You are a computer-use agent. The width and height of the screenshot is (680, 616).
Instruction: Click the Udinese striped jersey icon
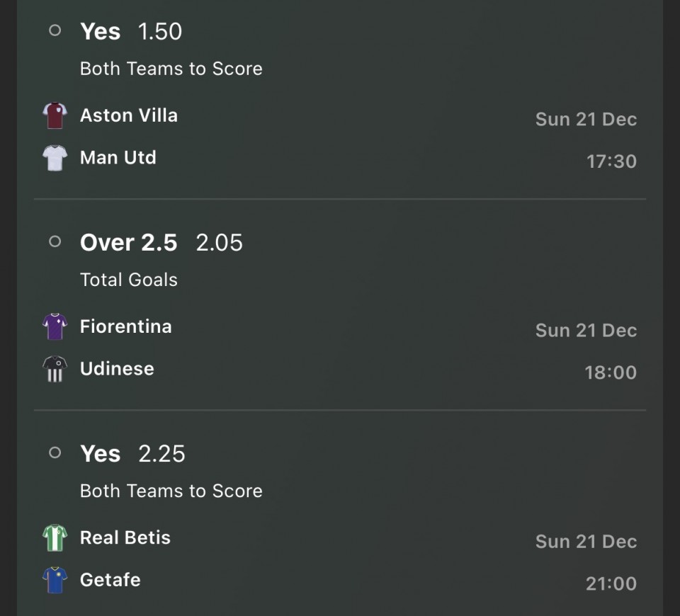click(55, 369)
